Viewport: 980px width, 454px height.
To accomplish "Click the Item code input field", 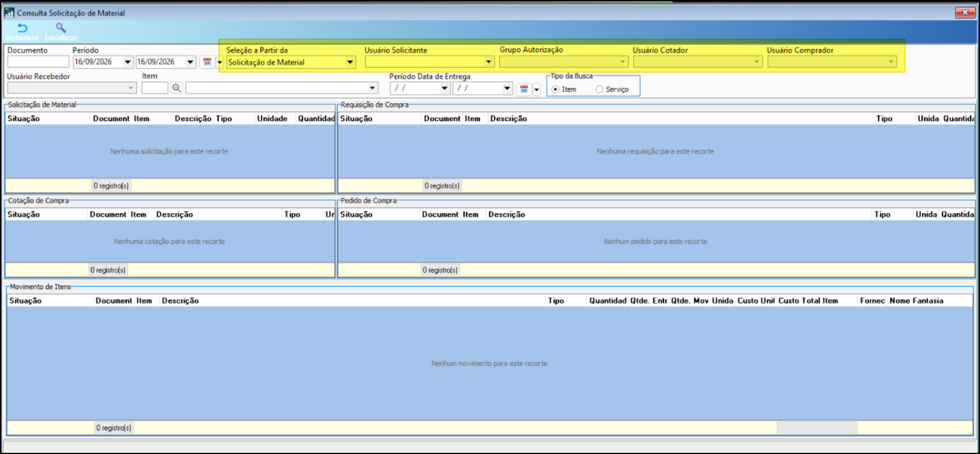I will pyautogui.click(x=155, y=88).
